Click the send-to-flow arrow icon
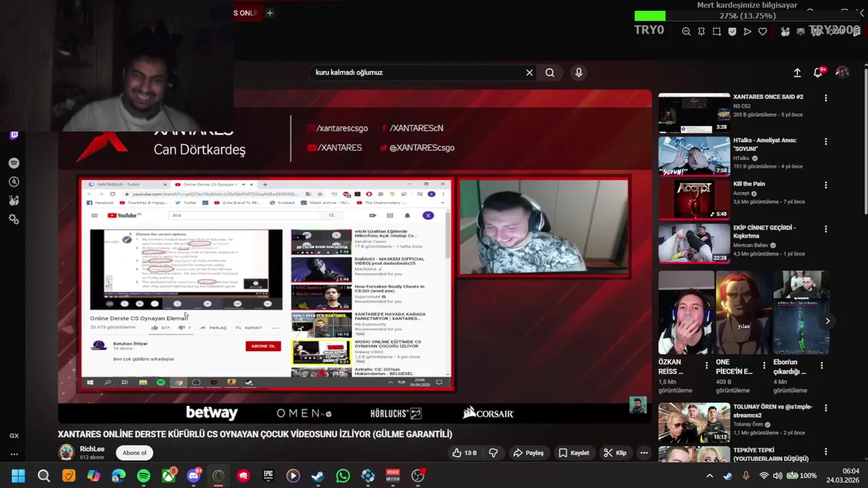This screenshot has height=488, width=868. coord(747,31)
